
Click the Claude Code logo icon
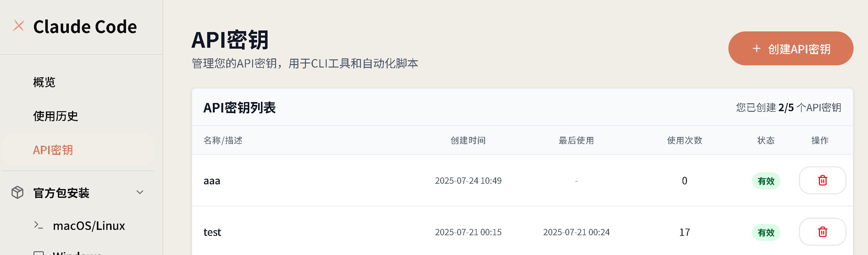[19, 26]
